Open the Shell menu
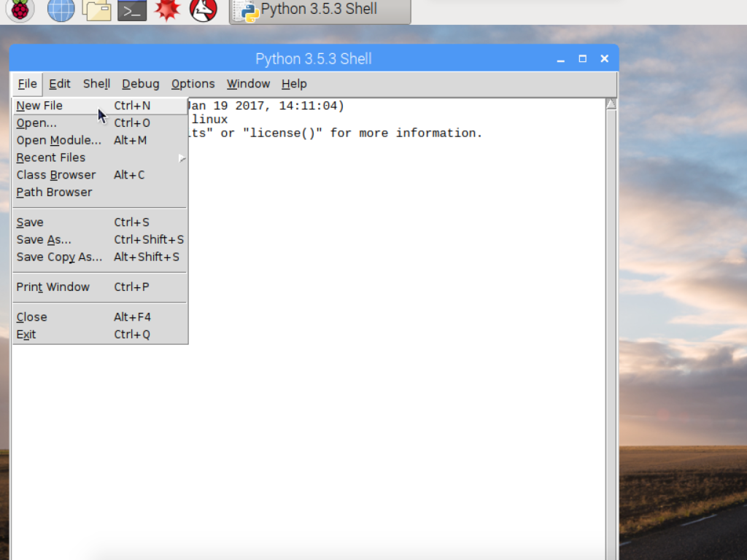 97,85
